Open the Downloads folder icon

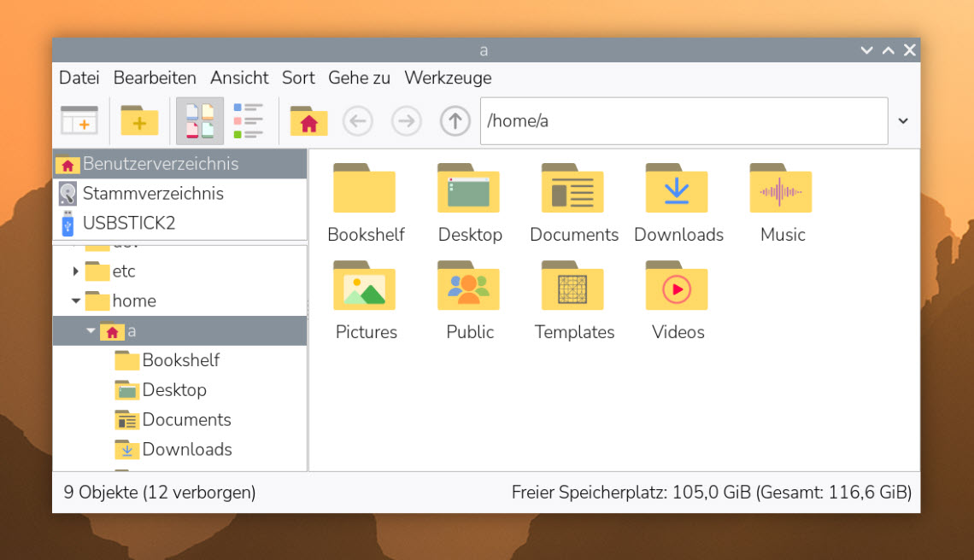678,190
